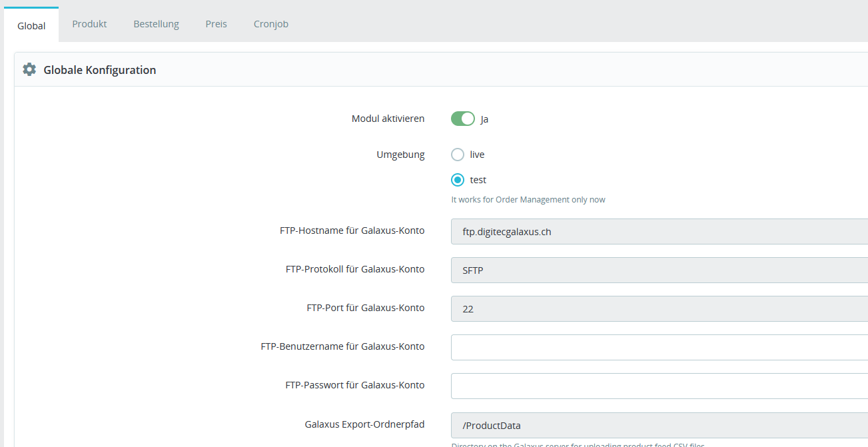
Task: Click the Galaxus Export-Ordnerpfad label
Action: pyautogui.click(x=364, y=424)
